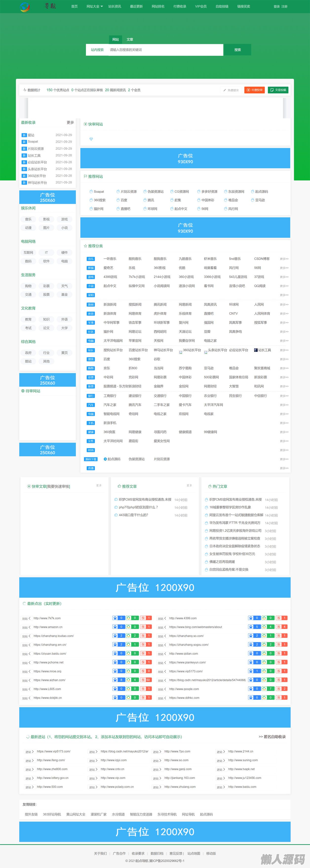Click the Baidu paw icon for www.7k7k.com

click(x=115, y=618)
